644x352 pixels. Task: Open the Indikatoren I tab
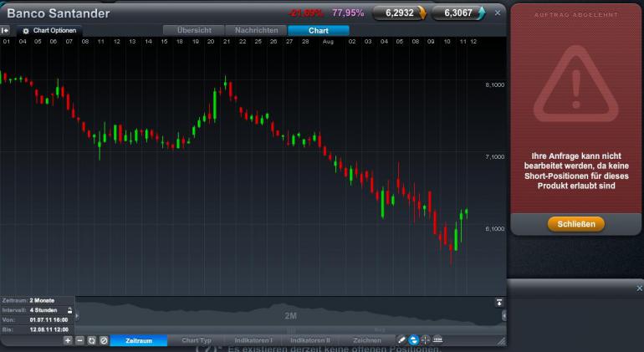tap(253, 340)
